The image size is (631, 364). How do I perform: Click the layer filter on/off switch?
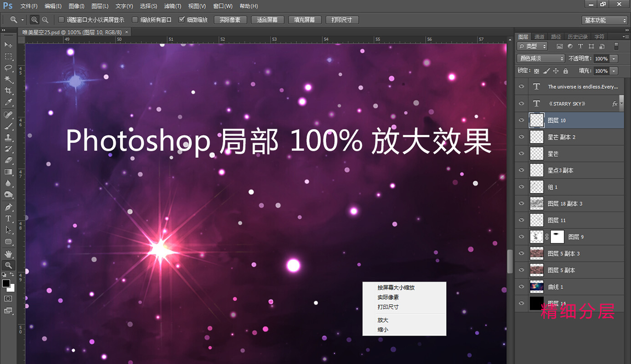616,46
